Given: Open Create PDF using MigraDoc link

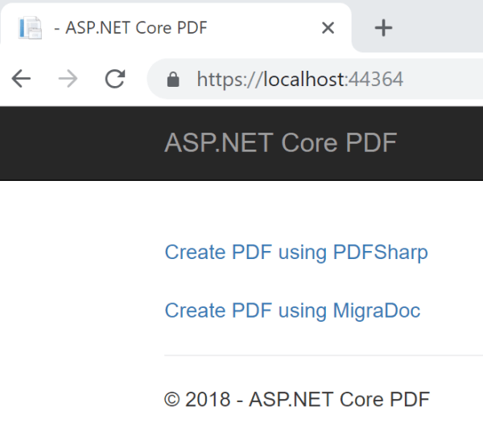Looking at the screenshot, I should [x=292, y=310].
